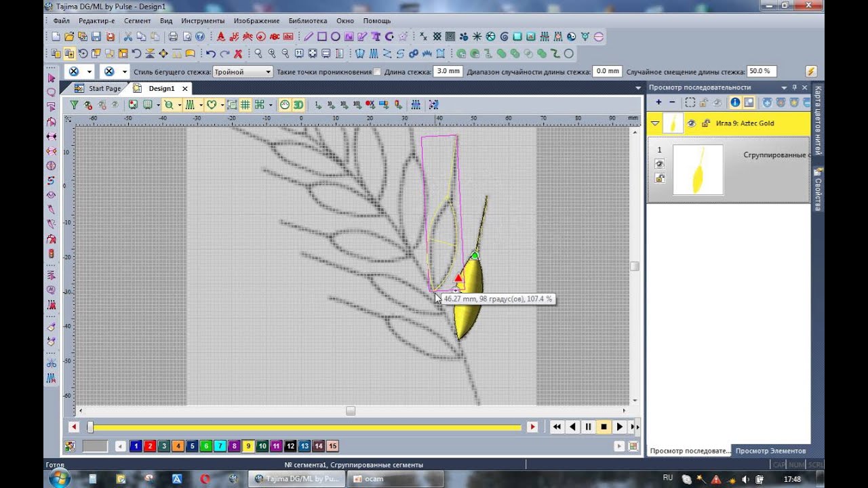This screenshot has height=488, width=868.
Task: Click the minus icon in sequence panel
Action: (672, 102)
